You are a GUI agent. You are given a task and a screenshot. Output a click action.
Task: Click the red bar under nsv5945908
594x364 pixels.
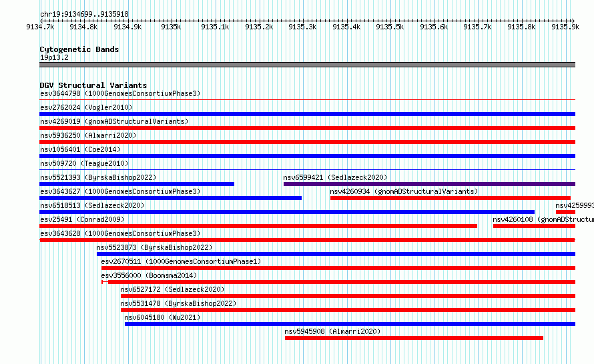coord(414,338)
